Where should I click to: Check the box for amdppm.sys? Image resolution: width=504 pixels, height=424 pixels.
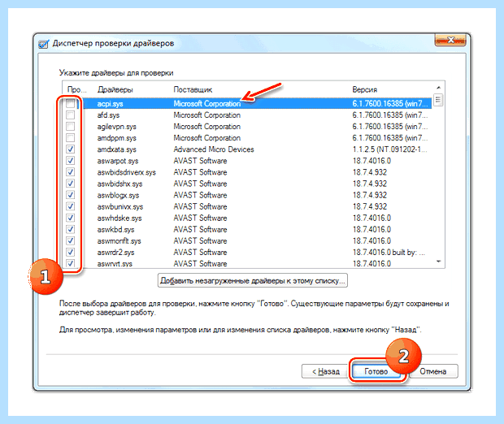pos(70,138)
